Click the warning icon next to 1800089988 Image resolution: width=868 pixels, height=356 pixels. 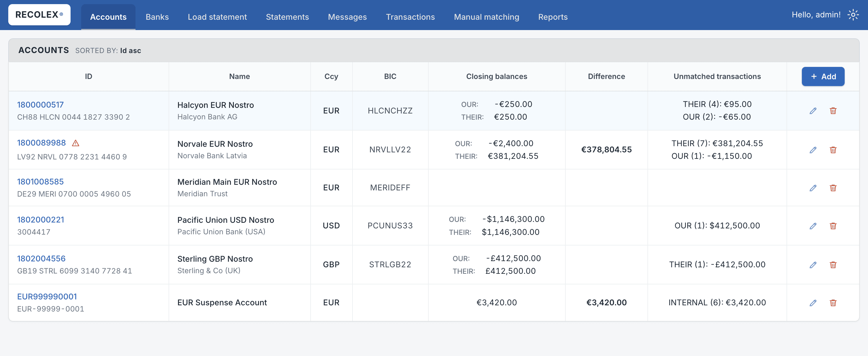pyautogui.click(x=76, y=143)
